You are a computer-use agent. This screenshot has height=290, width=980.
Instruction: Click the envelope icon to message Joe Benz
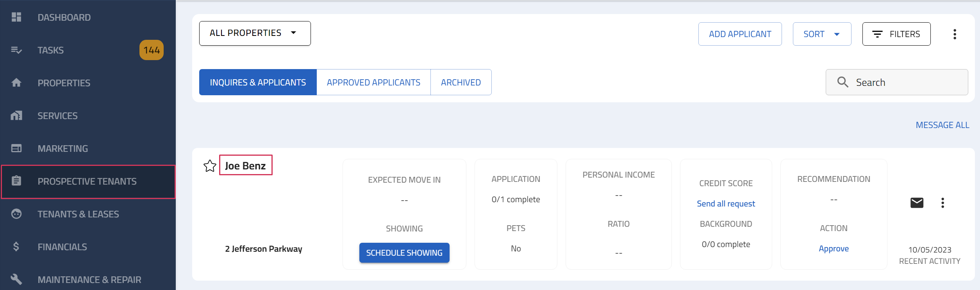pos(916,203)
